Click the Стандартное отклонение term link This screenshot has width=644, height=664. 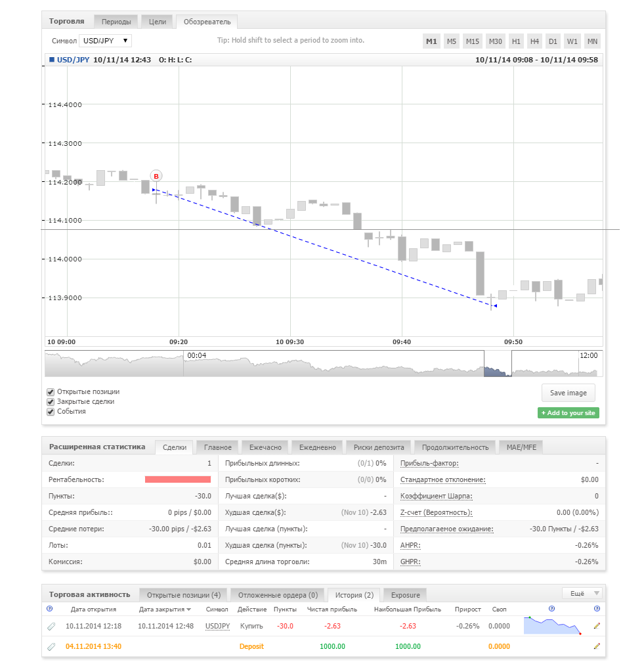[x=443, y=480]
